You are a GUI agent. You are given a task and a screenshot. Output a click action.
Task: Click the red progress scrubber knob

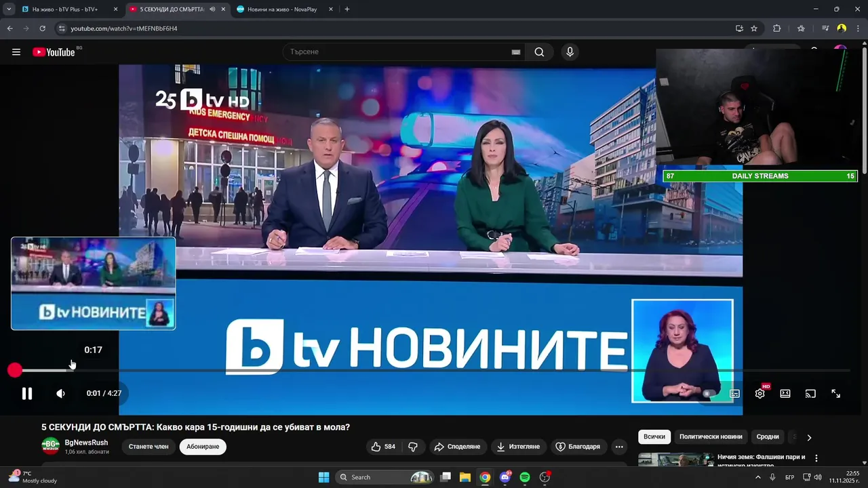15,370
